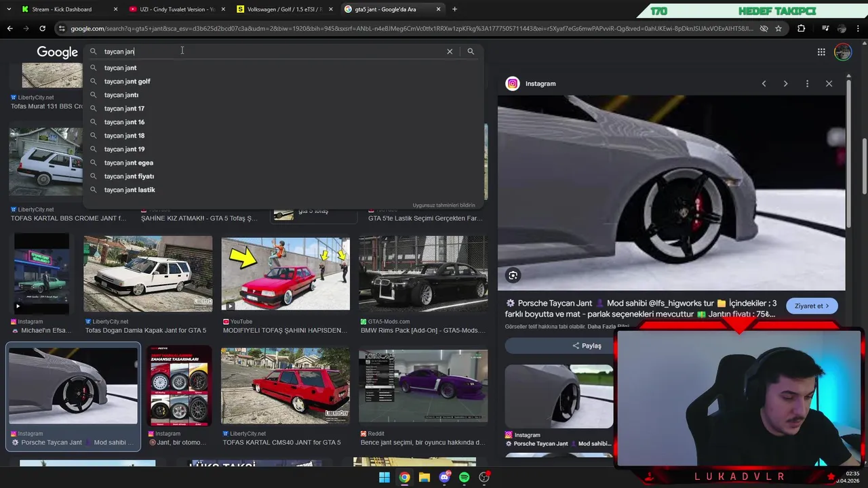Close the image preview panel
Screen dimensions: 868x488
pyautogui.click(x=829, y=83)
